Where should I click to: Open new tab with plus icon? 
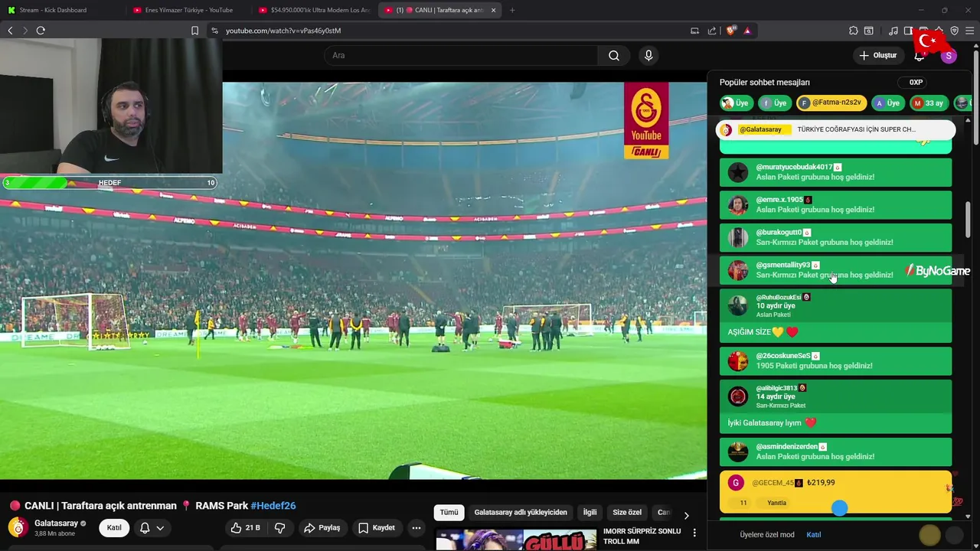[x=512, y=10]
